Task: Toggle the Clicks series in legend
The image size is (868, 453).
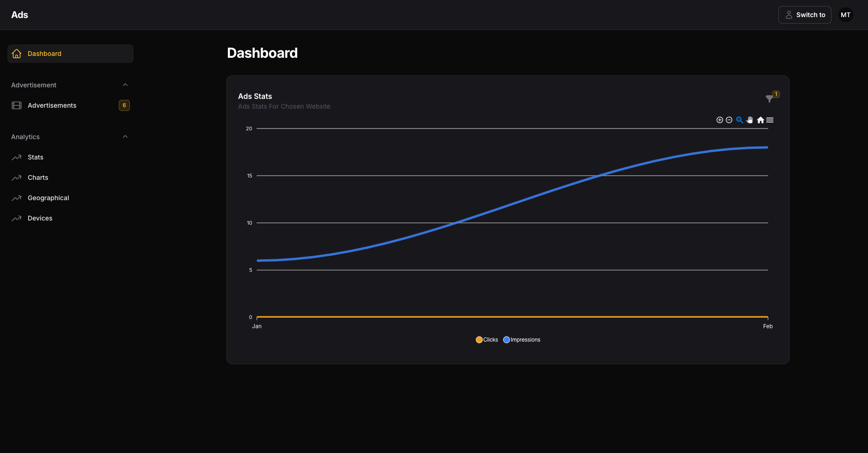Action: point(487,340)
